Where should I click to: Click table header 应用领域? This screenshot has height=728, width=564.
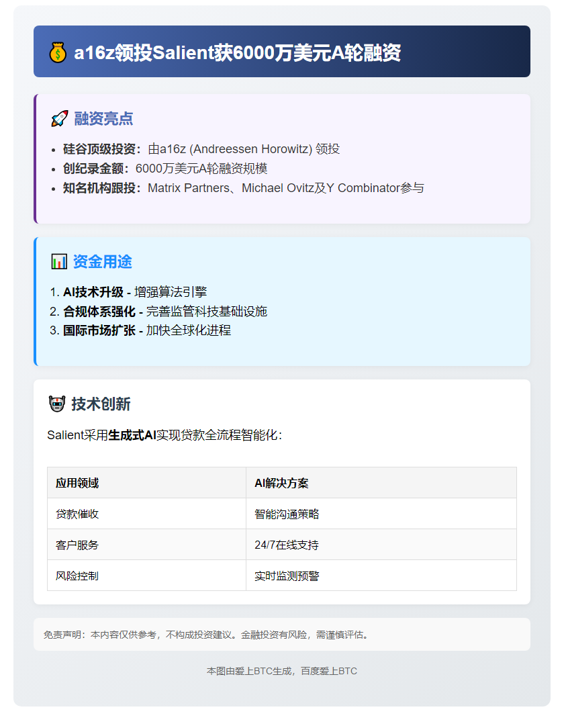(146, 483)
